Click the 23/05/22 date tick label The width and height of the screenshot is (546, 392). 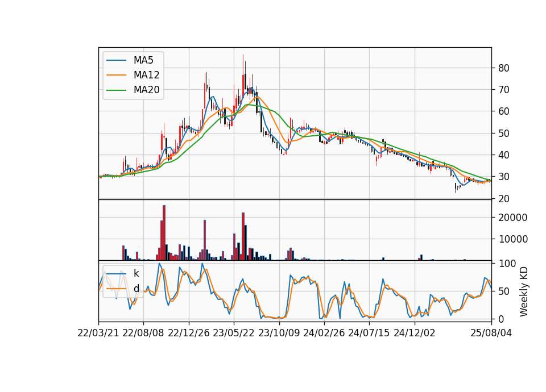click(x=234, y=333)
